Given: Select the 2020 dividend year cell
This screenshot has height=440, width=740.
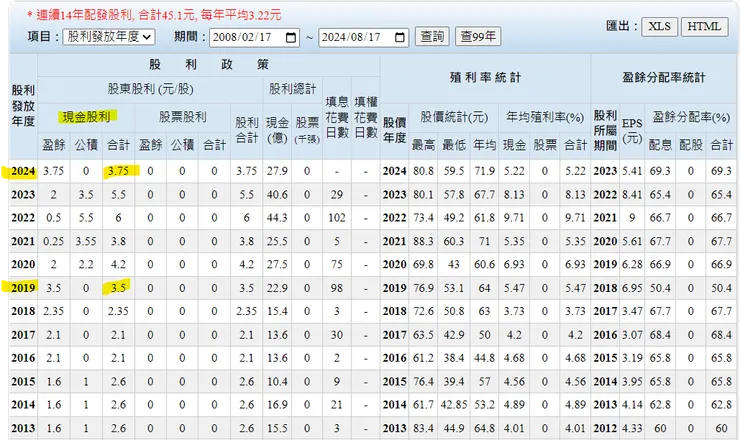Looking at the screenshot, I should tap(23, 264).
